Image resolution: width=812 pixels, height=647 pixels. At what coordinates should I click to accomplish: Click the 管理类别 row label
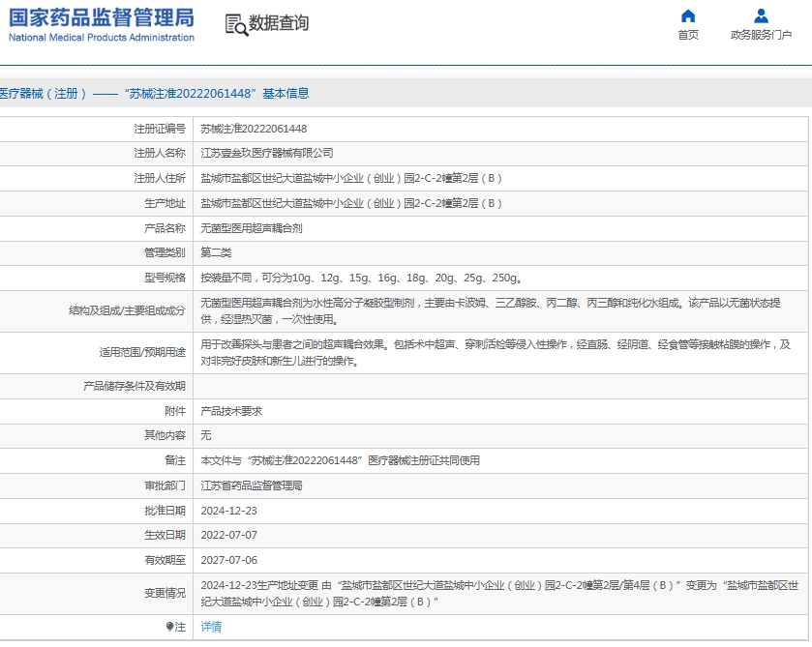tap(165, 252)
